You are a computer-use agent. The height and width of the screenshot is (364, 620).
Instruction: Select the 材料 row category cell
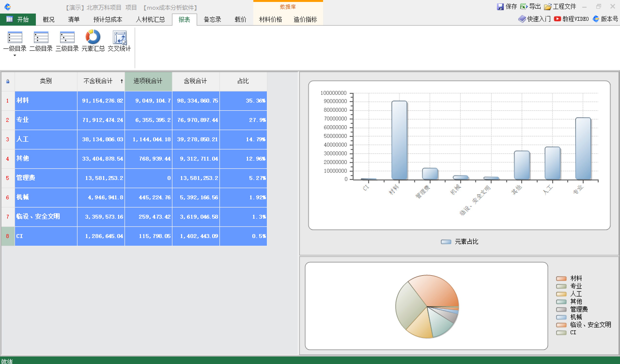click(46, 101)
